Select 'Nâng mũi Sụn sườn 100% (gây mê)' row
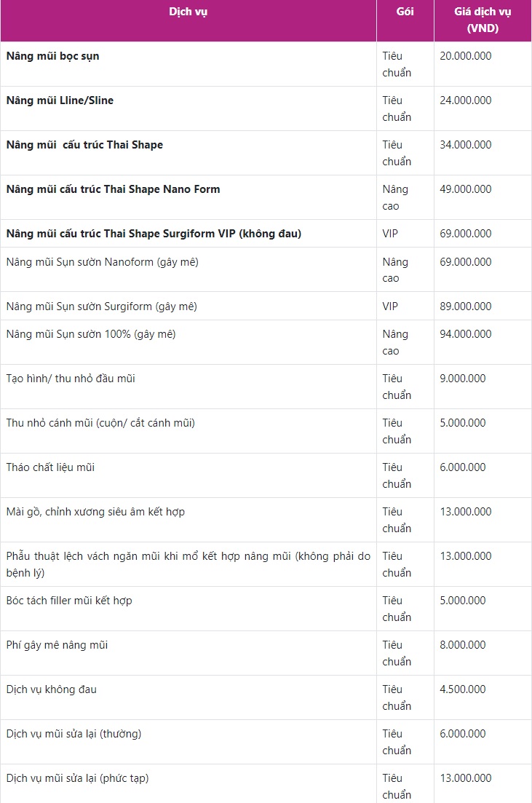 (x=91, y=334)
